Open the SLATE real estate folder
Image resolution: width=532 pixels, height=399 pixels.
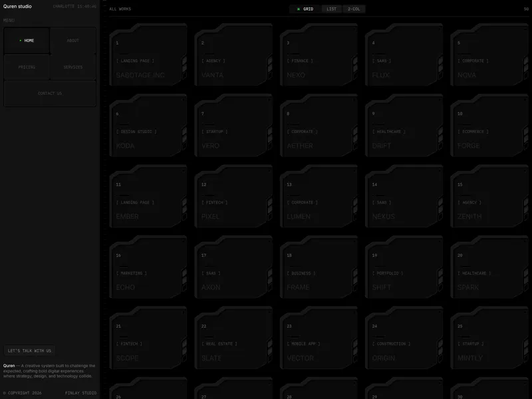pos(233,338)
